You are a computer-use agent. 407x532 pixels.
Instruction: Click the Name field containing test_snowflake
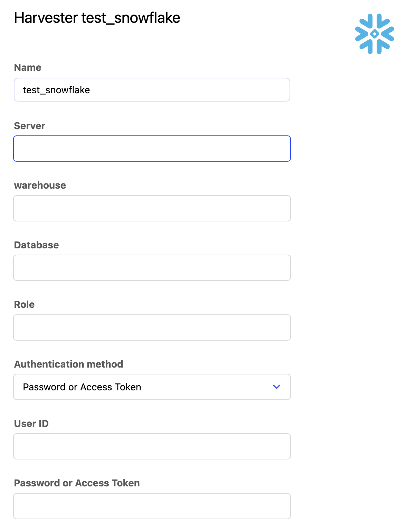coord(152,90)
